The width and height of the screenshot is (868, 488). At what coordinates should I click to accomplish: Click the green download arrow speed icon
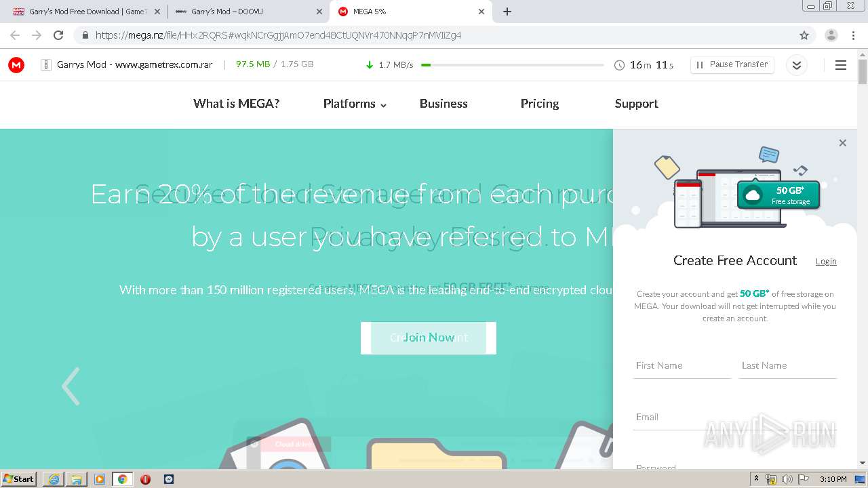370,65
